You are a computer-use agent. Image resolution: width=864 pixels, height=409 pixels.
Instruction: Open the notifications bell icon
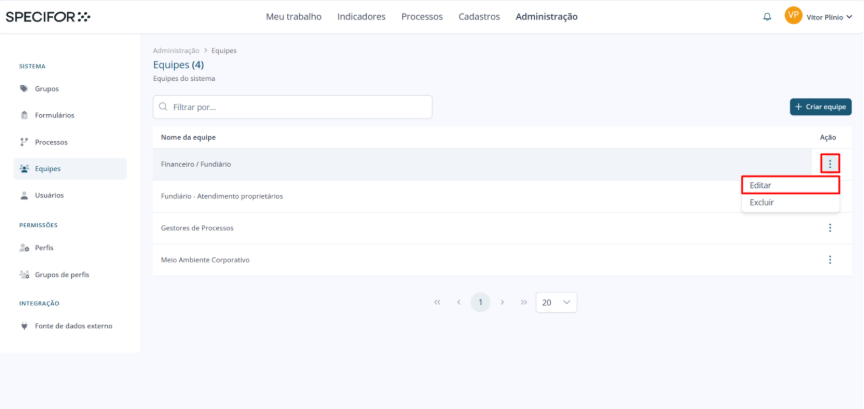pyautogui.click(x=767, y=17)
